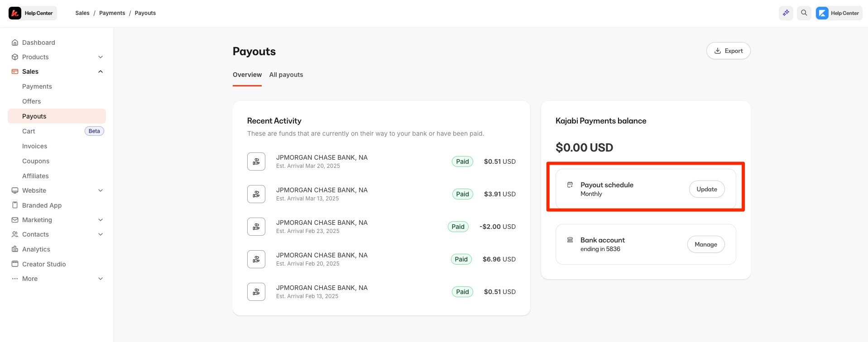Click the Paid badge for $3.91 payout

(462, 194)
